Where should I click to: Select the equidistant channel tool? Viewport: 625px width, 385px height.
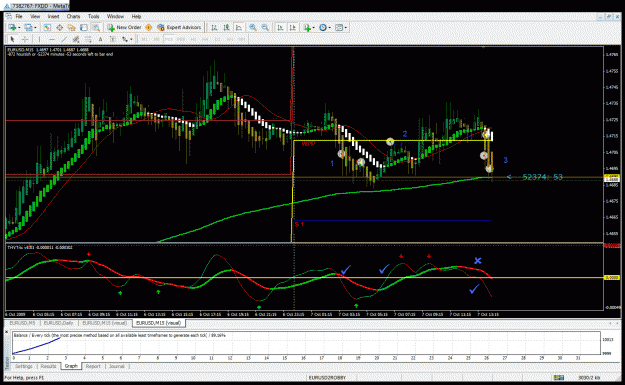pos(76,39)
